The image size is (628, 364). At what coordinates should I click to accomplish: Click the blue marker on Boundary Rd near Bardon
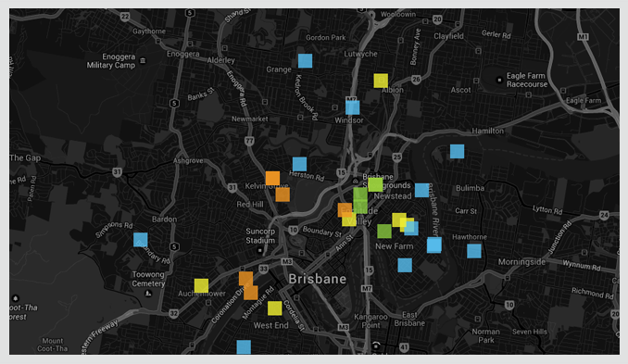coord(141,240)
